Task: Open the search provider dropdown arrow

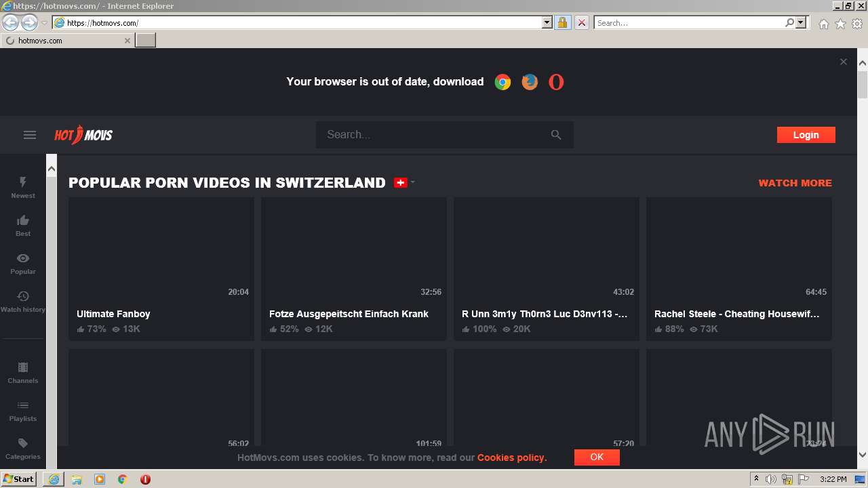Action: coord(802,23)
